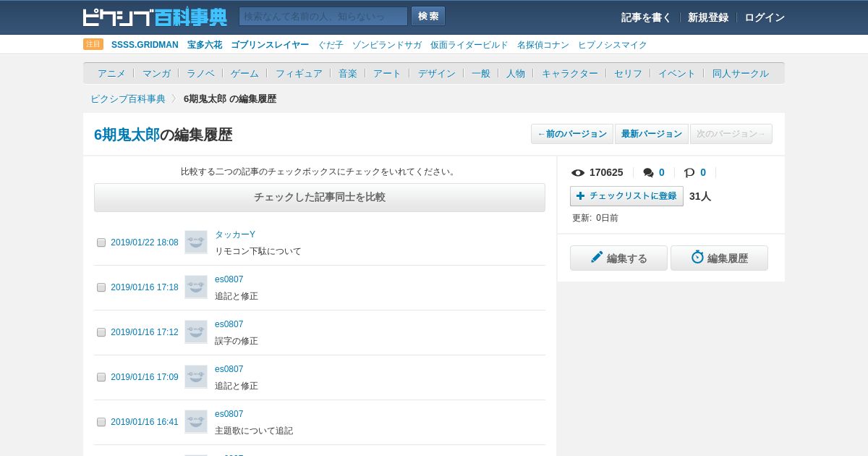Viewport: 868px width, 456px height.
Task: Open revision dated 2019/01/22 18:08
Action: 145,242
